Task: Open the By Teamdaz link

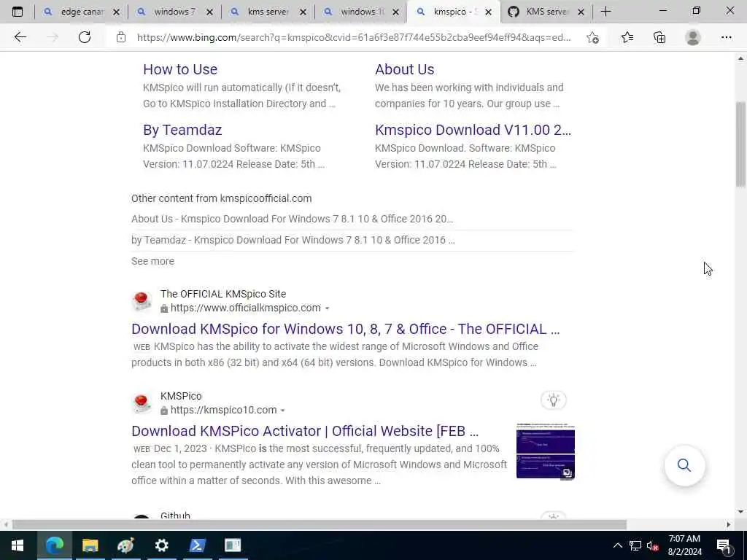Action: [182, 130]
